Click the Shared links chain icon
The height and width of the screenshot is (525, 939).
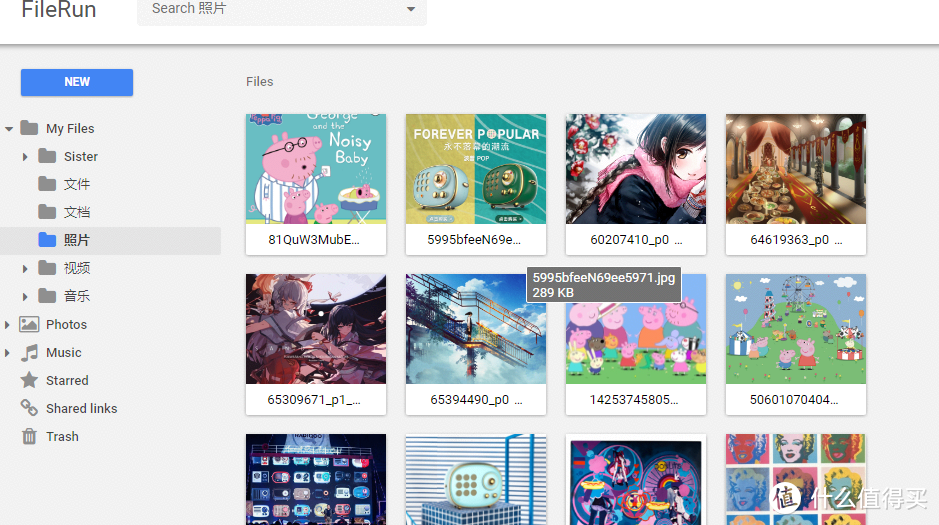click(x=29, y=408)
